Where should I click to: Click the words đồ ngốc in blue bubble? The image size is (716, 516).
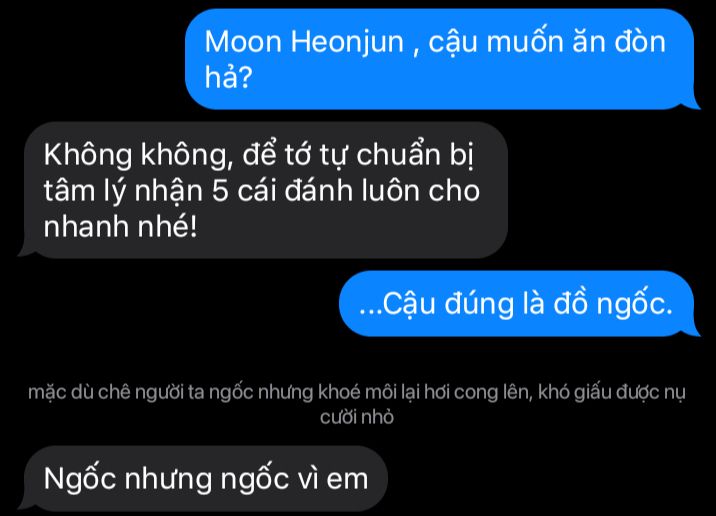(x=612, y=304)
